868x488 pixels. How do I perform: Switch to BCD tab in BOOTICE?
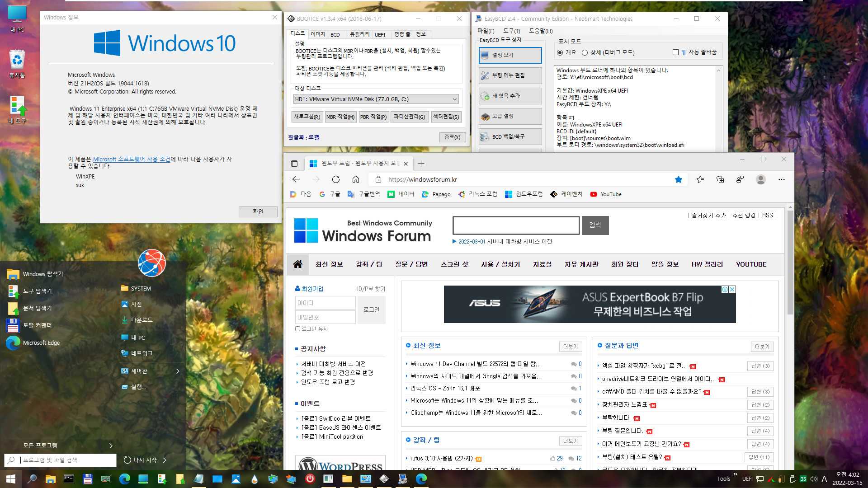tap(335, 35)
